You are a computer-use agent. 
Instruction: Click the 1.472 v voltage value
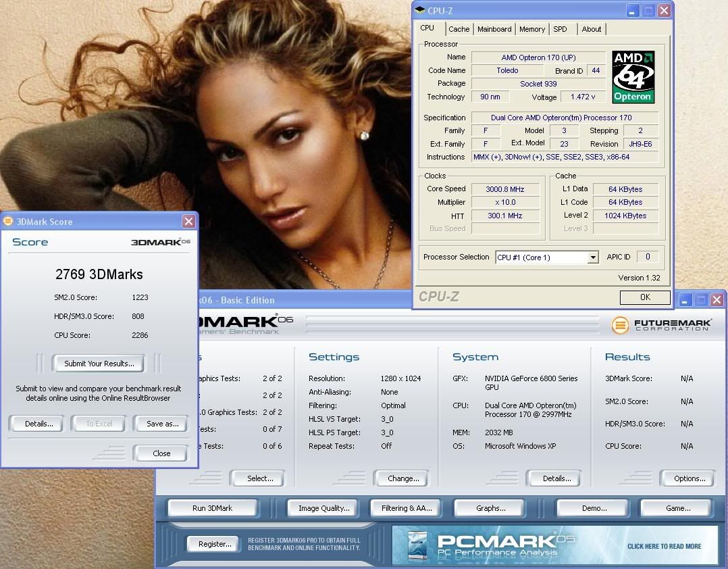pyautogui.click(x=583, y=97)
